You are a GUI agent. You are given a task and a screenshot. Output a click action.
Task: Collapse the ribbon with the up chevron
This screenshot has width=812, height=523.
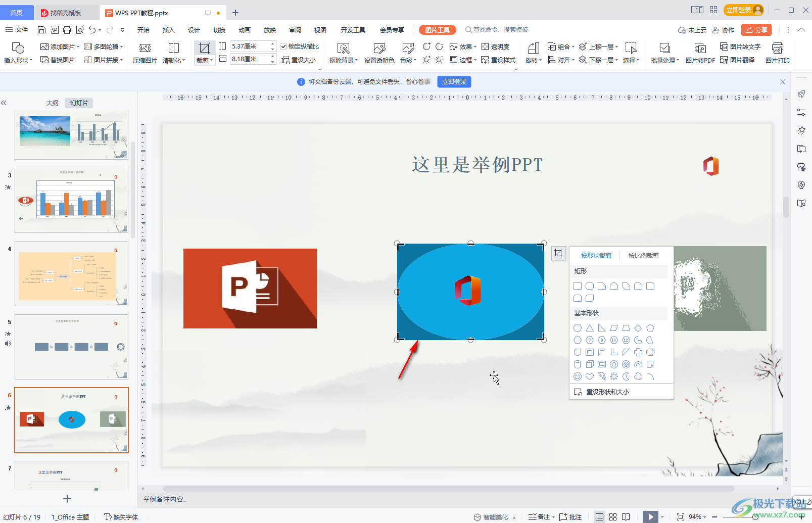801,30
